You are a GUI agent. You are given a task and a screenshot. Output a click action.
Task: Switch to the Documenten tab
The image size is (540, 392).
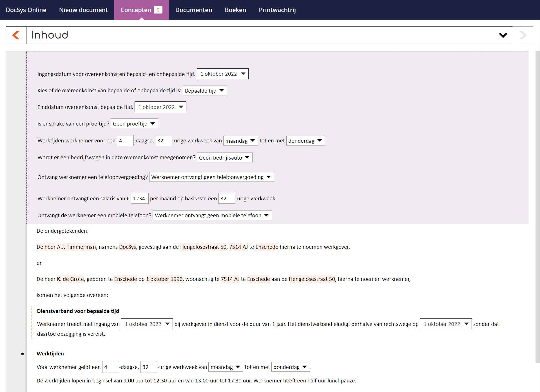(x=193, y=10)
